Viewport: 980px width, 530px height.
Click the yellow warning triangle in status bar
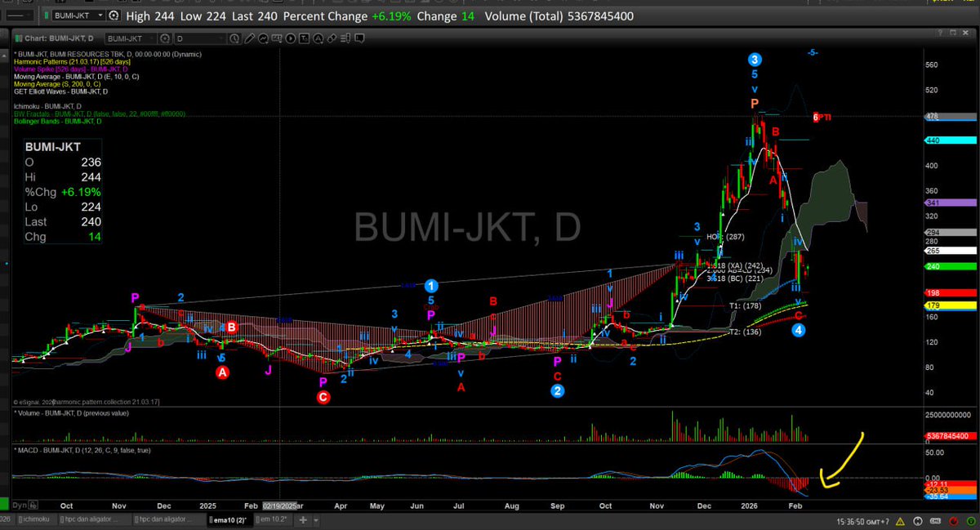[901, 521]
